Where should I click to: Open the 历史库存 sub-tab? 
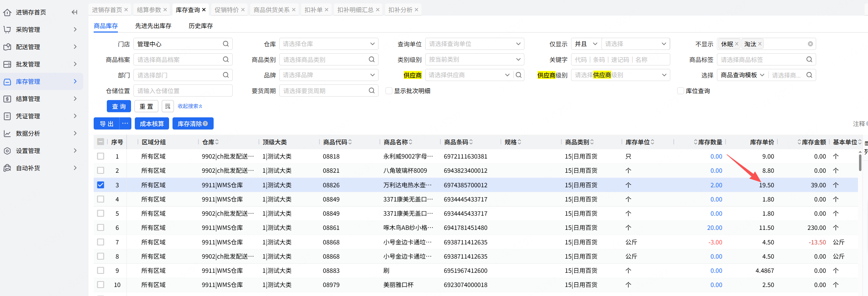coord(201,26)
